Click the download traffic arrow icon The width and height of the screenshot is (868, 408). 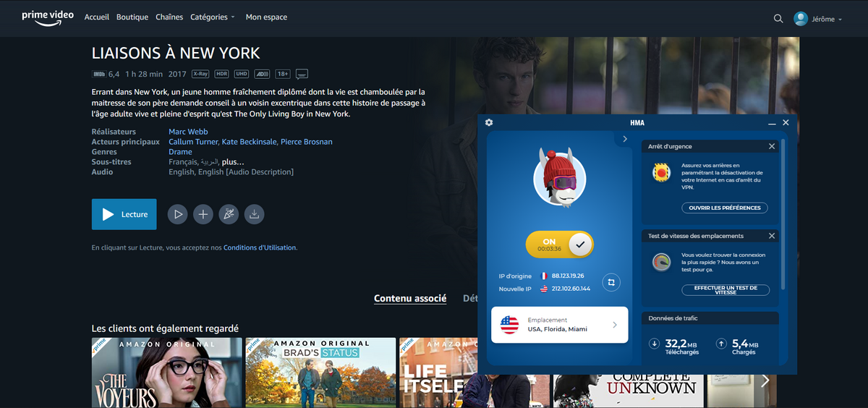(655, 344)
